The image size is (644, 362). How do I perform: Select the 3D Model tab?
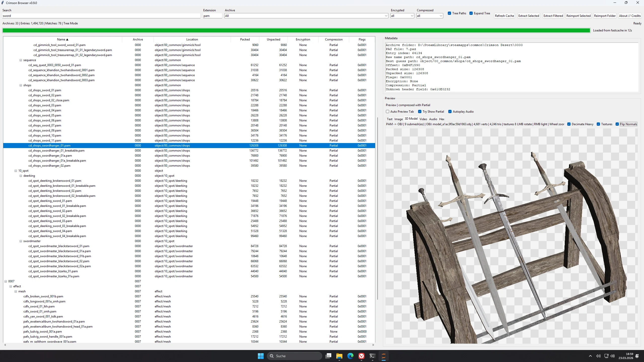click(411, 119)
